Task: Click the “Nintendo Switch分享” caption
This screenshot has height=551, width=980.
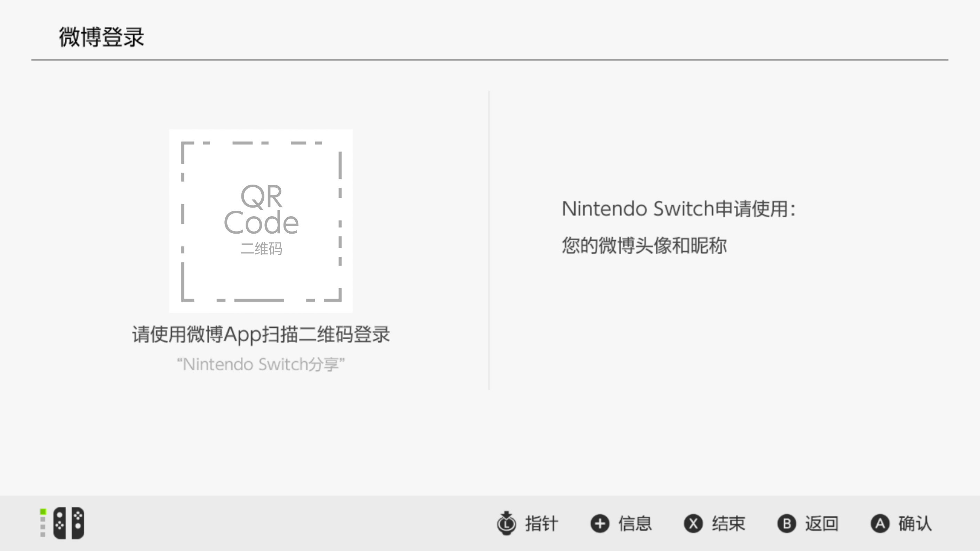Action: pos(261,364)
